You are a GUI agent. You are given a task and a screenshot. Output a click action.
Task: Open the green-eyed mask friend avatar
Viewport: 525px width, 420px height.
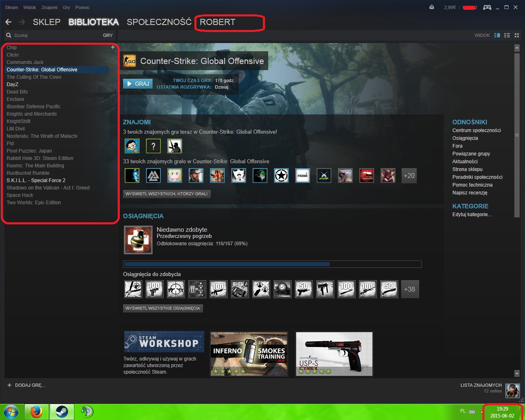coord(260,176)
